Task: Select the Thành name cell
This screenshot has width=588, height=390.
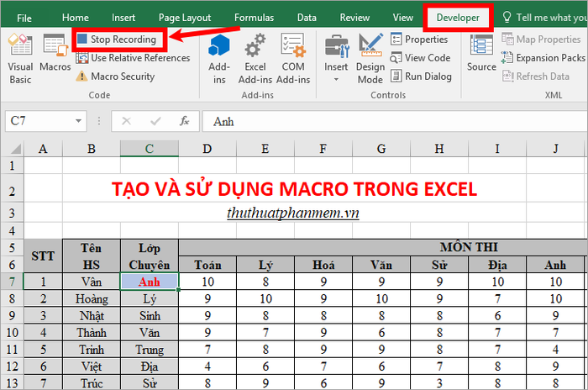Action: click(92, 333)
